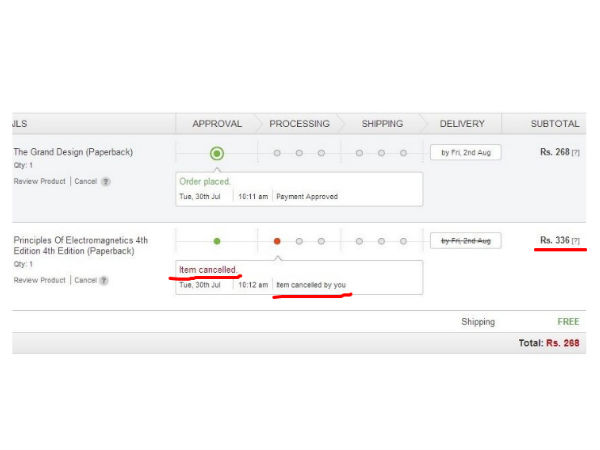The height and width of the screenshot is (450, 600).
Task: Click the help icon next to The Grand Design Cancel
Action: point(106,181)
